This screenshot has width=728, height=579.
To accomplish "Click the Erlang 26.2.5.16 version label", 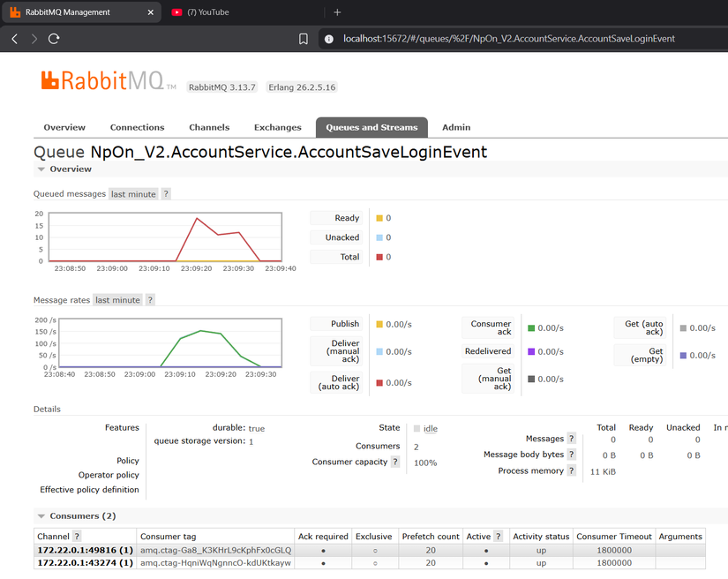I will click(302, 87).
